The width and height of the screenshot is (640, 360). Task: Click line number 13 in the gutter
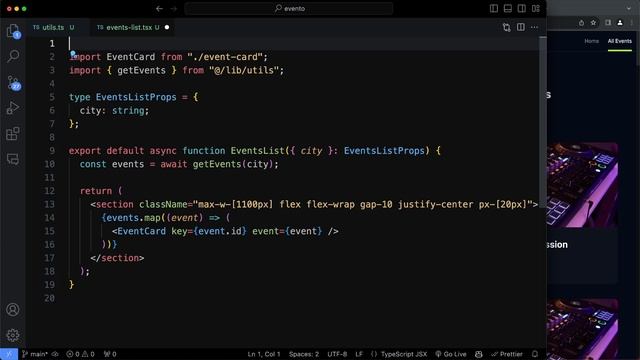tap(49, 204)
